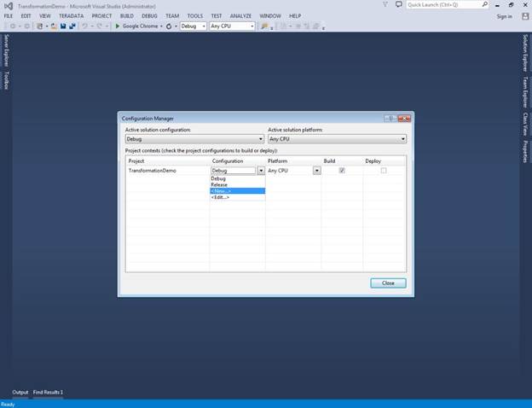Image resolution: width=532 pixels, height=408 pixels.
Task: Click the Sign in link
Action: (x=505, y=16)
